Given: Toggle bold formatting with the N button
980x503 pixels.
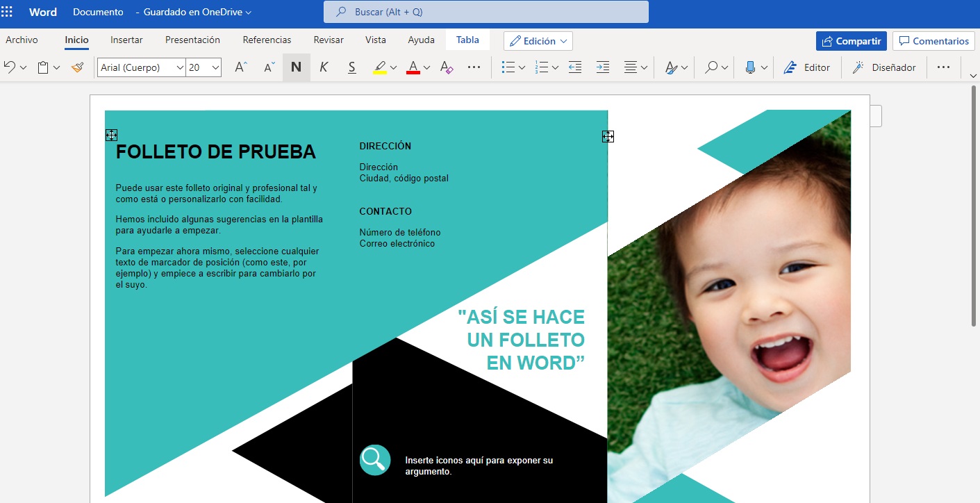Looking at the screenshot, I should [297, 67].
